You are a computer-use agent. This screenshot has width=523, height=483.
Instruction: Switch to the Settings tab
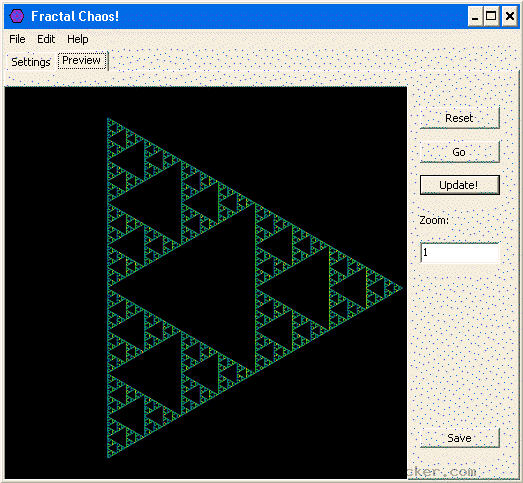pyautogui.click(x=31, y=62)
